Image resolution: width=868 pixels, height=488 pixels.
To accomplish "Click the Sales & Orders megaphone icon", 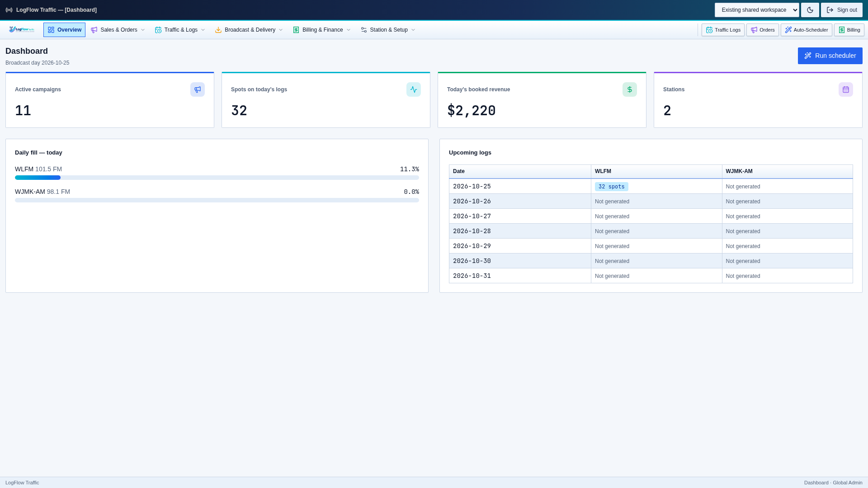I will point(94,30).
